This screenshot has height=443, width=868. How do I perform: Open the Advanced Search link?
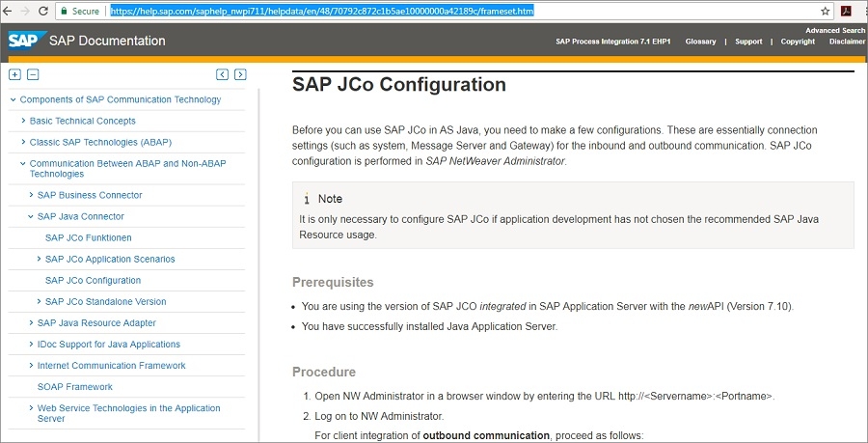[835, 31]
